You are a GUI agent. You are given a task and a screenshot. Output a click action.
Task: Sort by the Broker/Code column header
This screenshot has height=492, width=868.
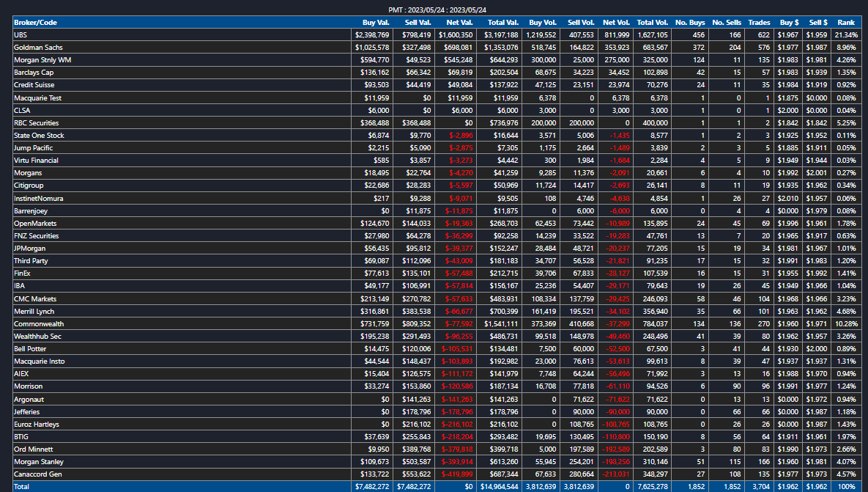click(35, 23)
